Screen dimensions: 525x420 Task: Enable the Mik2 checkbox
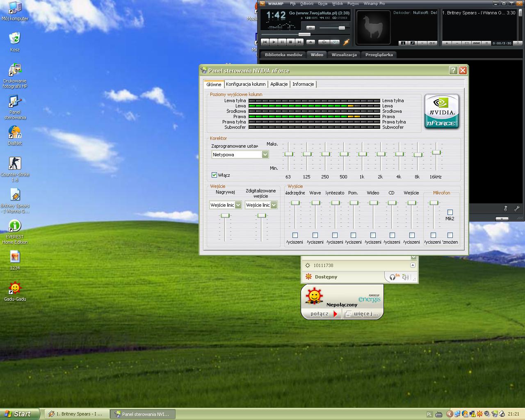450,212
